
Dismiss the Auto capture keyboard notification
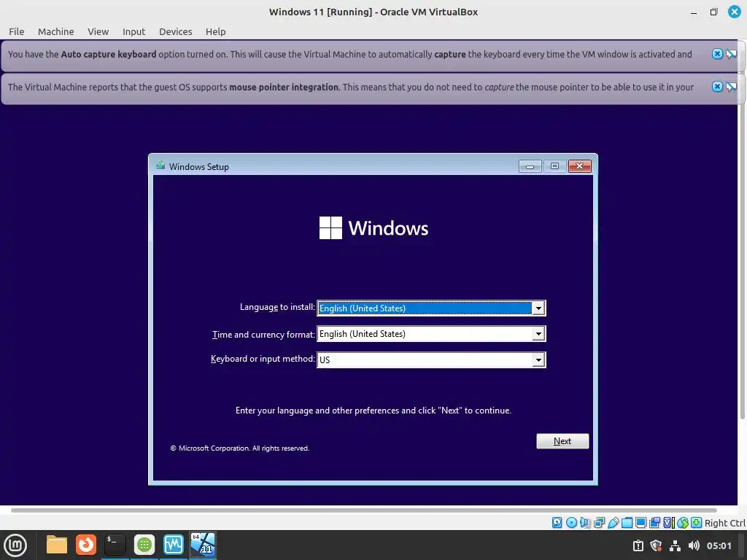[717, 54]
